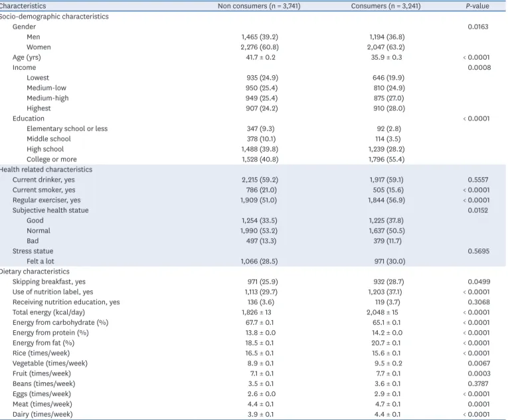The image size is (508, 420).
Task: Select 'Energy from fat (%)' label
Action: 43,343
